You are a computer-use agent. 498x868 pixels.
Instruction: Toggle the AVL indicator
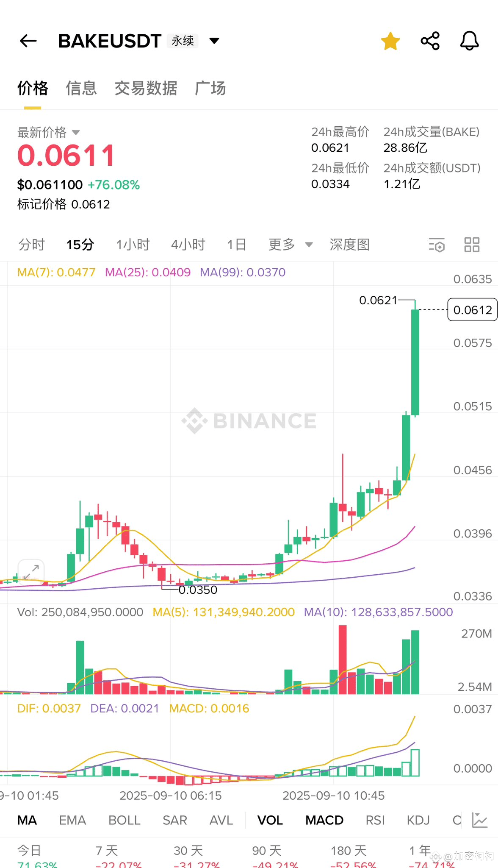(x=221, y=820)
